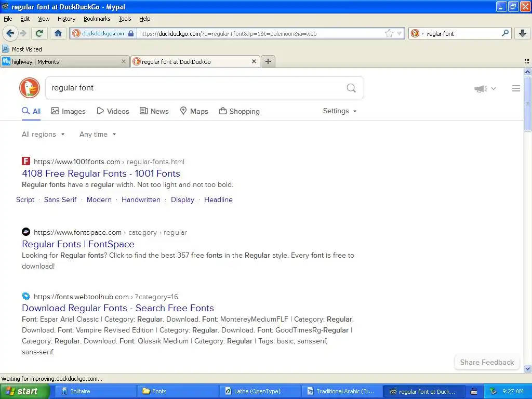
Task: Click the forward navigation arrow
Action: coord(23,33)
